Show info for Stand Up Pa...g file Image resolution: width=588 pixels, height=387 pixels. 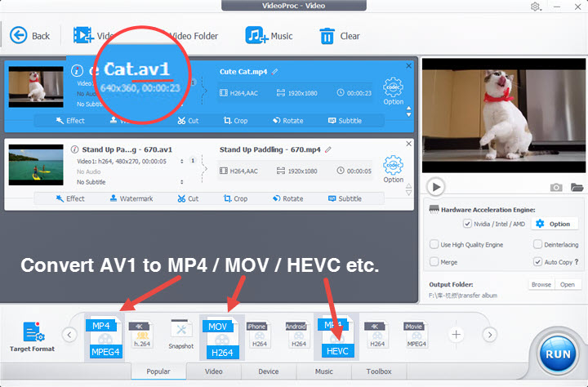[74, 149]
